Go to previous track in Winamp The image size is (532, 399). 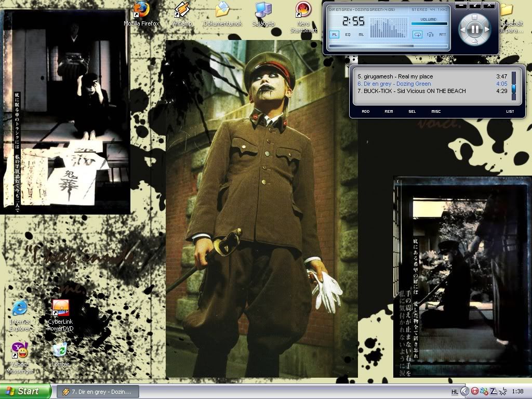tap(462, 29)
